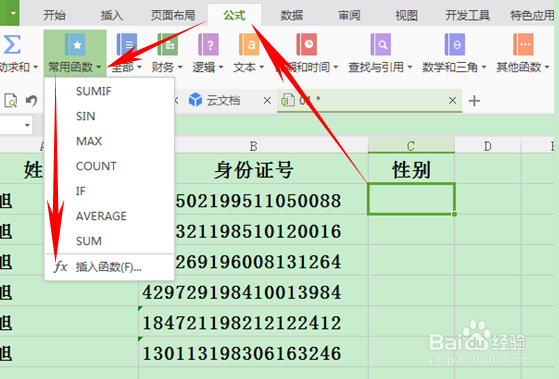
Task: Click the fx insert function icon
Action: [x=60, y=267]
